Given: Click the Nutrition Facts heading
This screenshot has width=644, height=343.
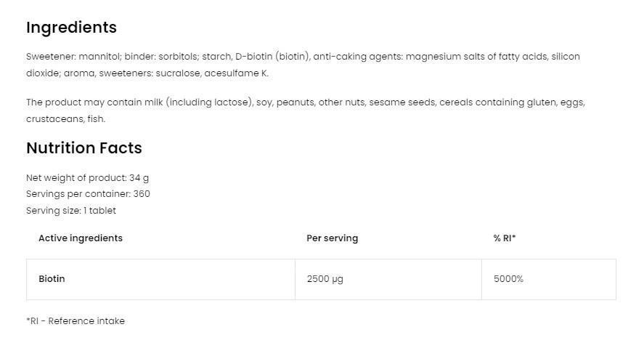Looking at the screenshot, I should click(83, 148).
